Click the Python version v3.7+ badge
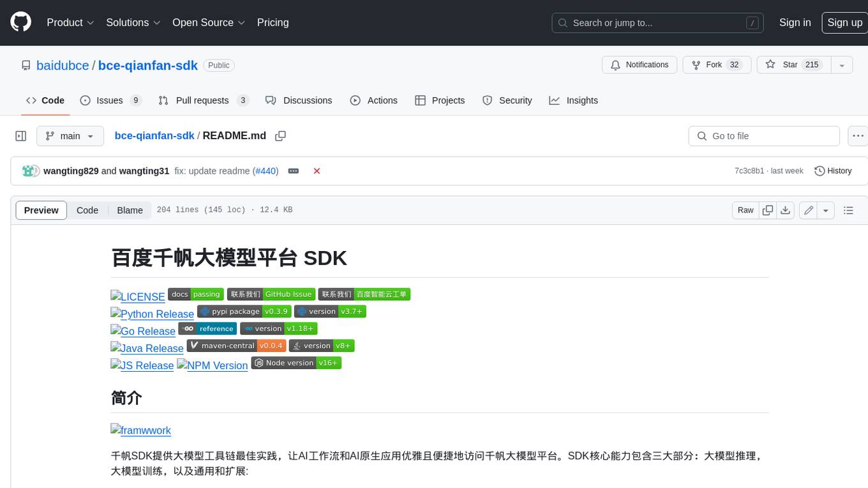The height and width of the screenshot is (488, 868). coord(330,311)
